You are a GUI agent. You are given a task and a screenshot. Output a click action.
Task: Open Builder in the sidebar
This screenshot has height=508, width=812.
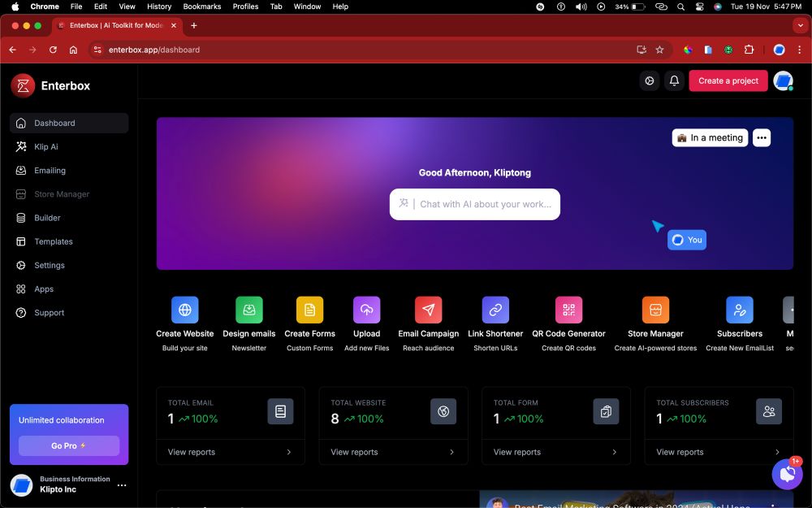[x=69, y=218]
